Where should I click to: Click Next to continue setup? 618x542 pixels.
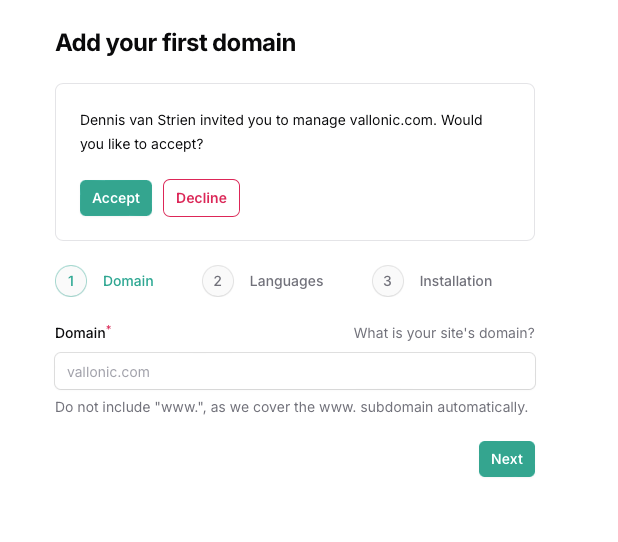point(507,459)
